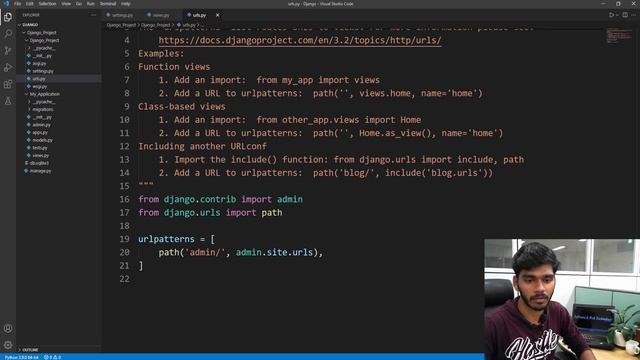This screenshot has width=640, height=360.
Task: Open the Run and Debug view
Action: tap(8, 67)
